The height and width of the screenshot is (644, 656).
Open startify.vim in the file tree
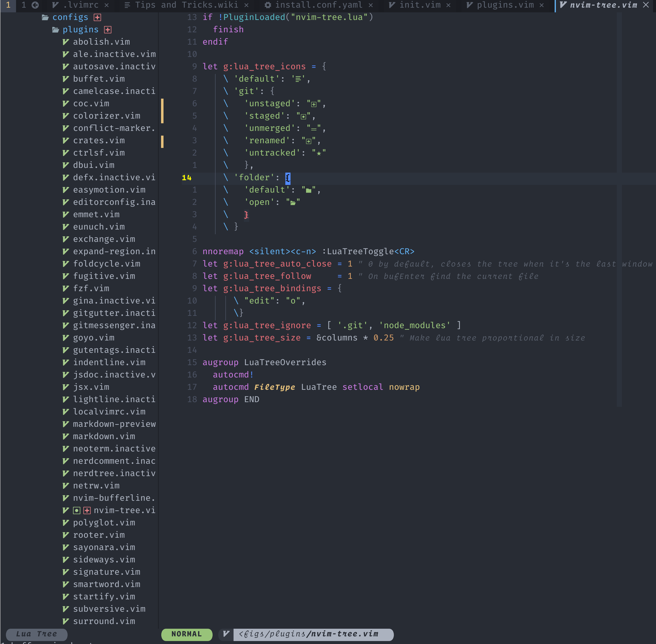104,597
